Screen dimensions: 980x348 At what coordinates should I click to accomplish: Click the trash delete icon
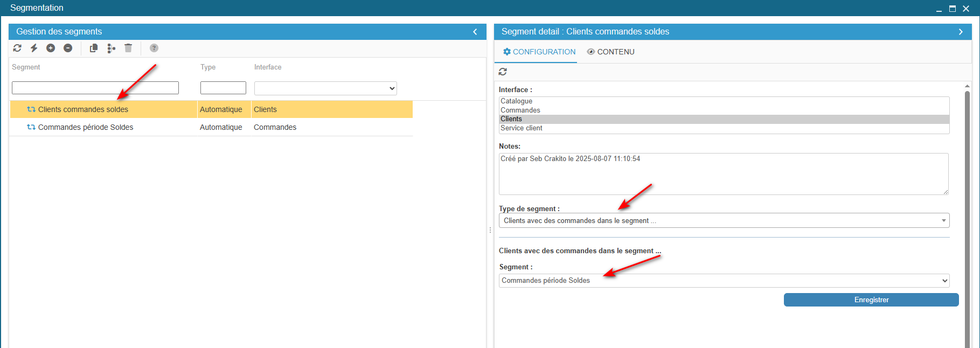coord(128,48)
